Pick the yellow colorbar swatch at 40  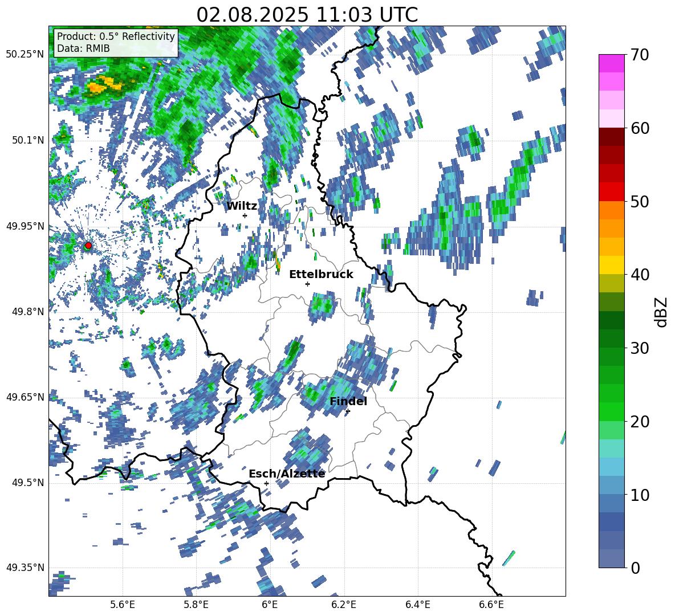[611, 265]
